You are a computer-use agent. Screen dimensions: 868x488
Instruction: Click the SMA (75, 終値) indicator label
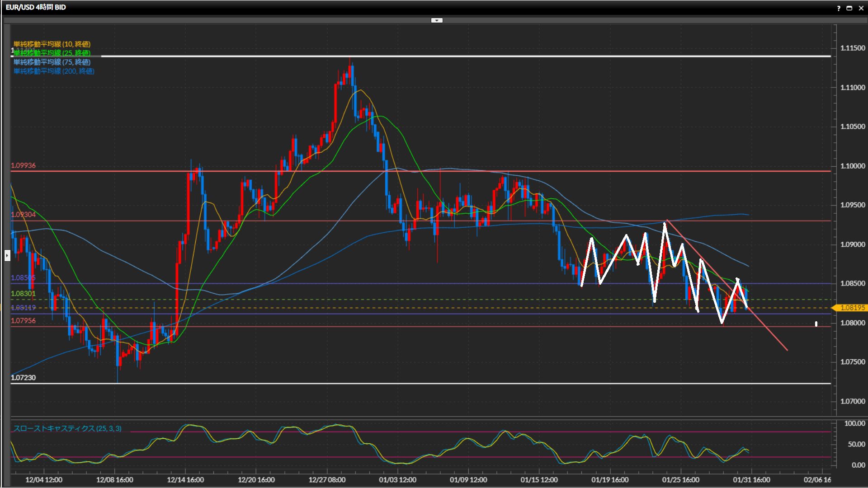click(x=52, y=62)
